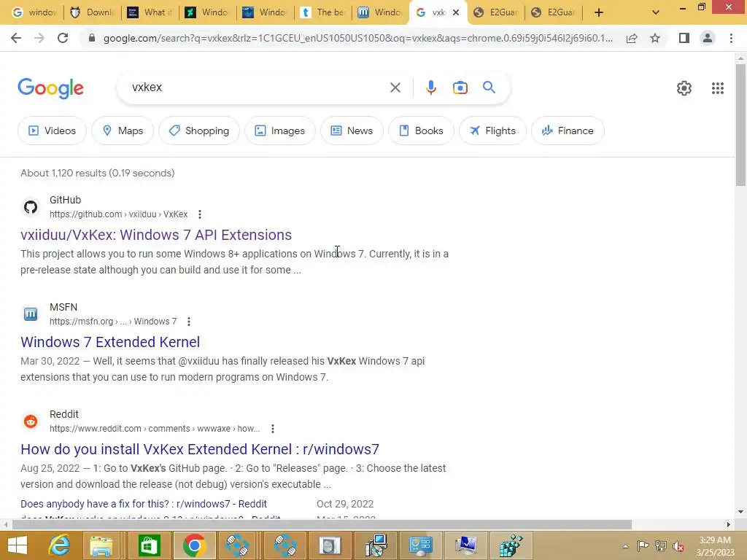View site security lock info
Screen dimensions: 747x560
point(92,38)
